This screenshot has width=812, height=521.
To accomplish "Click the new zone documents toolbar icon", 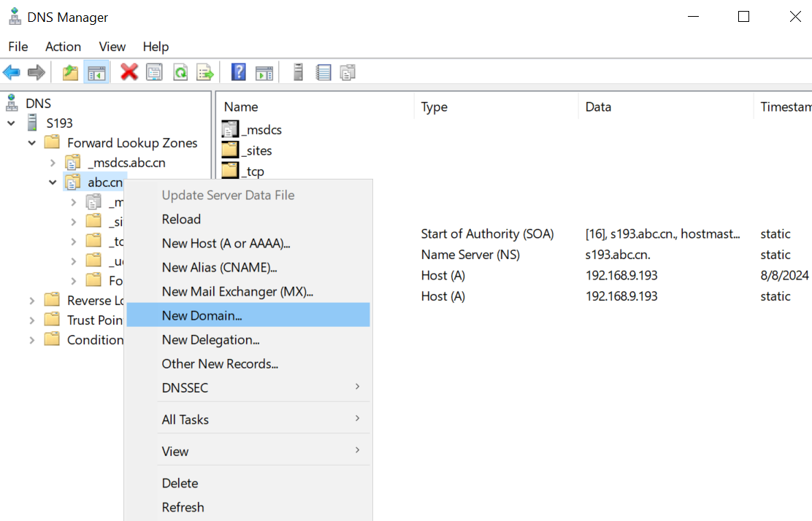I will pyautogui.click(x=348, y=72).
